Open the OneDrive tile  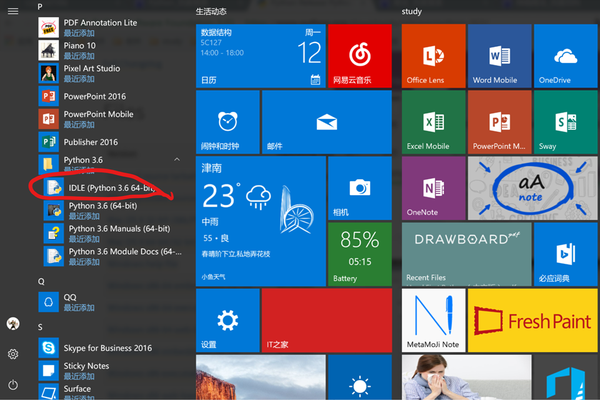pyautogui.click(x=566, y=56)
